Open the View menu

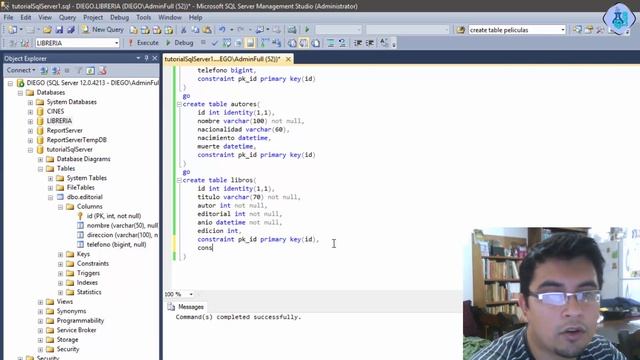click(x=45, y=18)
